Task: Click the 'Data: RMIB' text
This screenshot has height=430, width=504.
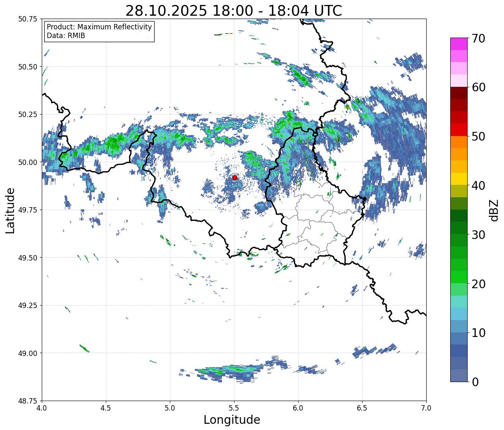Action: [x=66, y=36]
